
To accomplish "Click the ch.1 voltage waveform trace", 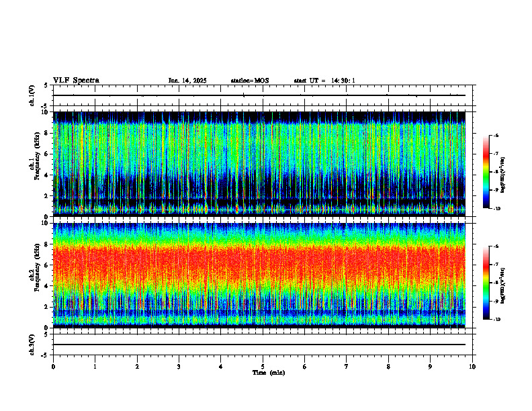I will [x=259, y=95].
